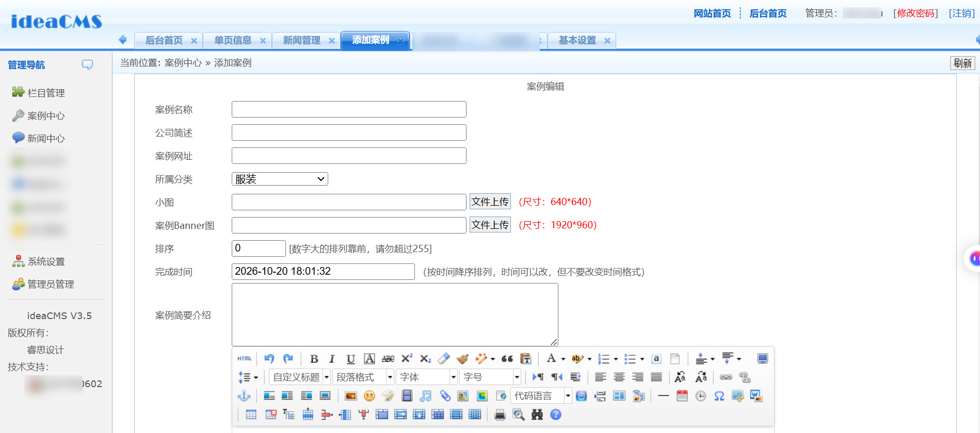Undo the last editor action
The image size is (980, 433).
(269, 359)
